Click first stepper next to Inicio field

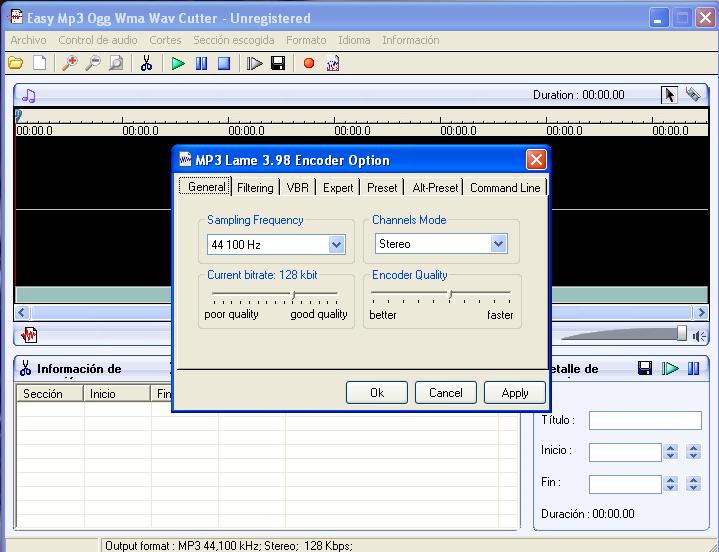670,452
